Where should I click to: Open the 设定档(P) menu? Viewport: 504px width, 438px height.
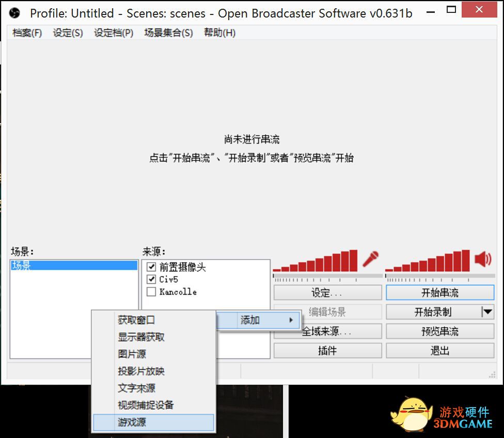tap(114, 33)
